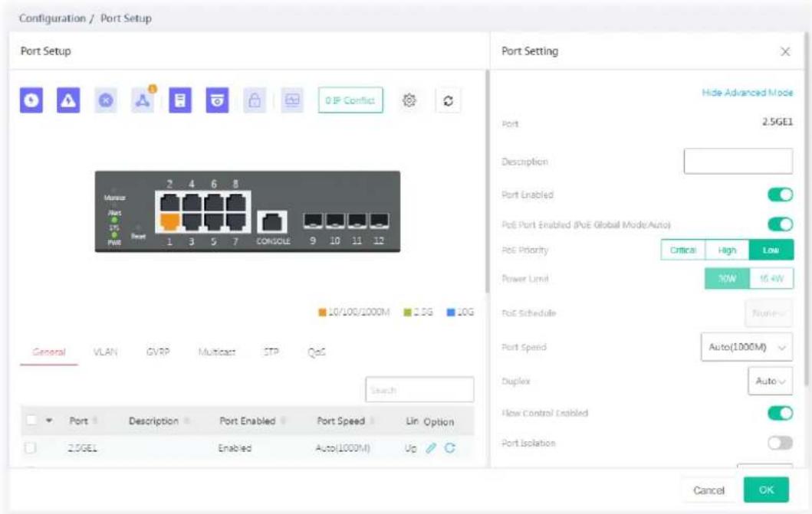Open the topology icon with orange badge

(143, 100)
